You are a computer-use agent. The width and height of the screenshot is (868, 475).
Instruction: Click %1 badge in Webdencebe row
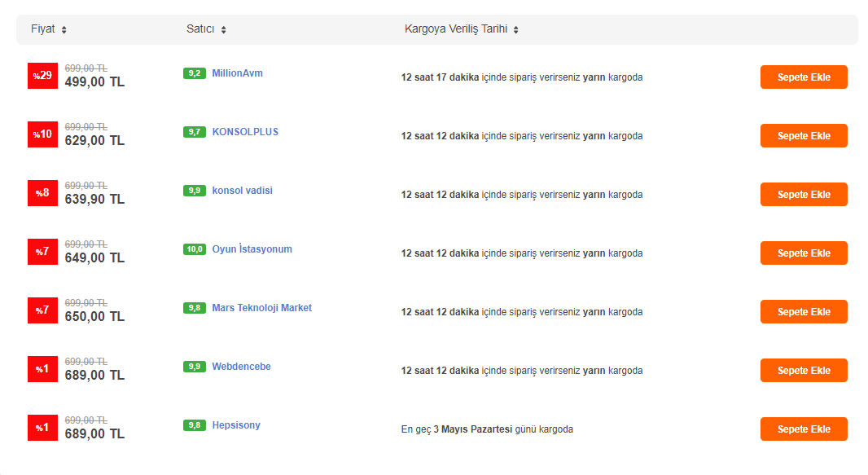[42, 369]
